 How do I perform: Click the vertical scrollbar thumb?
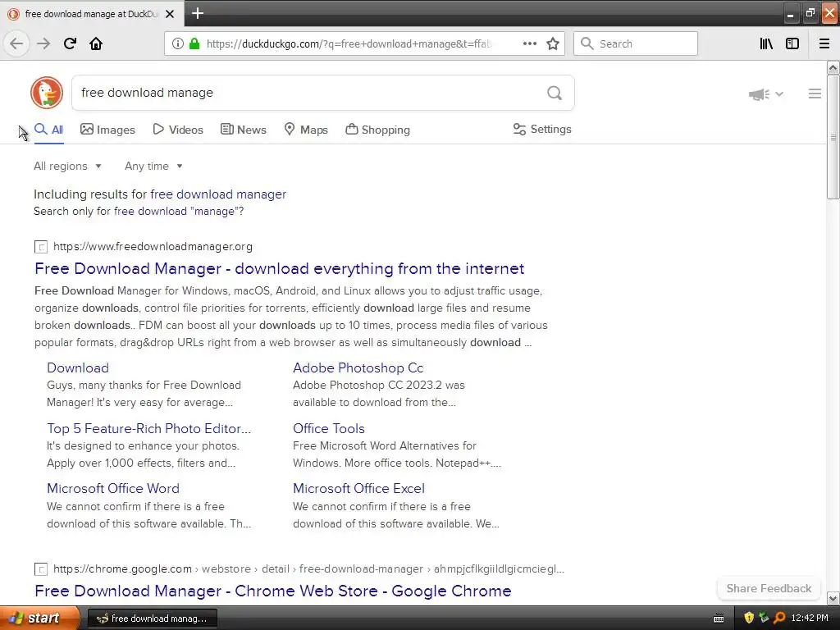click(x=833, y=137)
